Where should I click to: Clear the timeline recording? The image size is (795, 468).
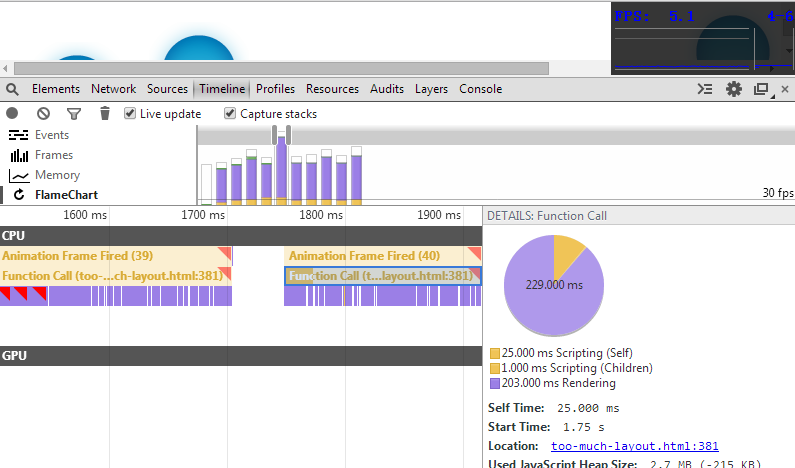click(x=43, y=114)
